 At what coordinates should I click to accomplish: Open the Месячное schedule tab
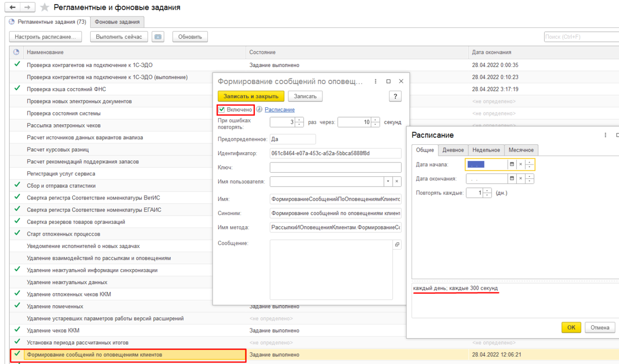click(x=522, y=150)
